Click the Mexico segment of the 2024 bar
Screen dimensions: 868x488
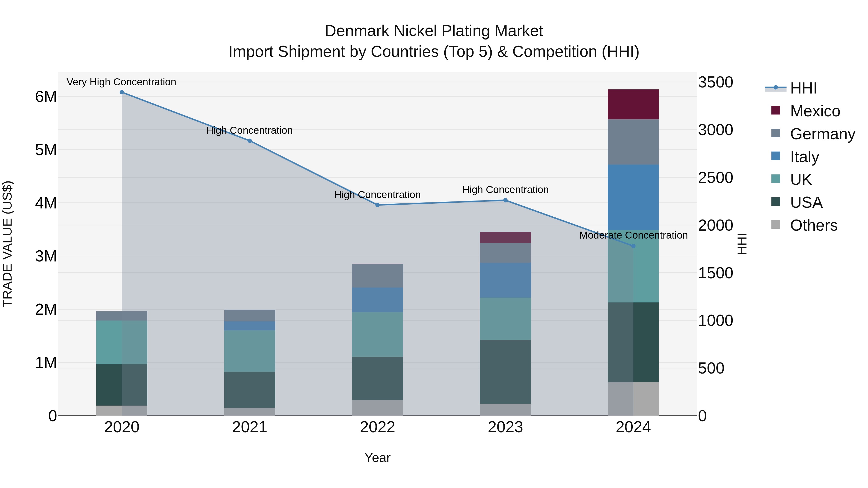[633, 104]
